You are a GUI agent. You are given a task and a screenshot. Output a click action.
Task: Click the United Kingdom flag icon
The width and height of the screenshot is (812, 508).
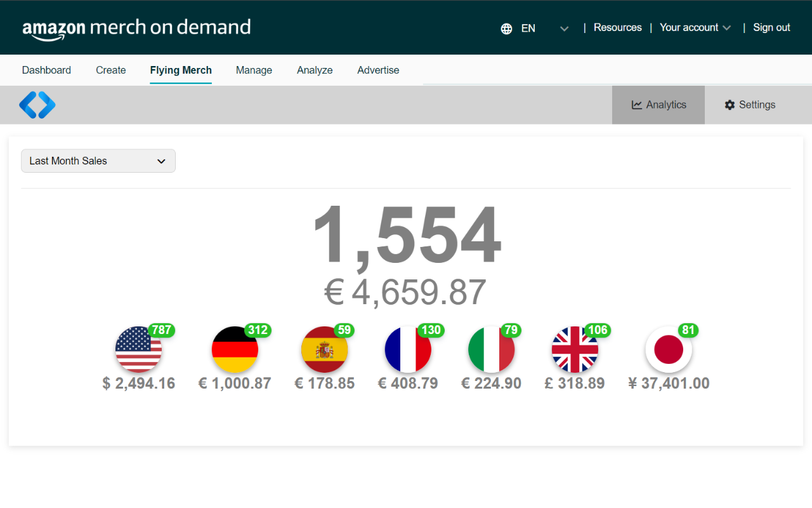(x=575, y=349)
